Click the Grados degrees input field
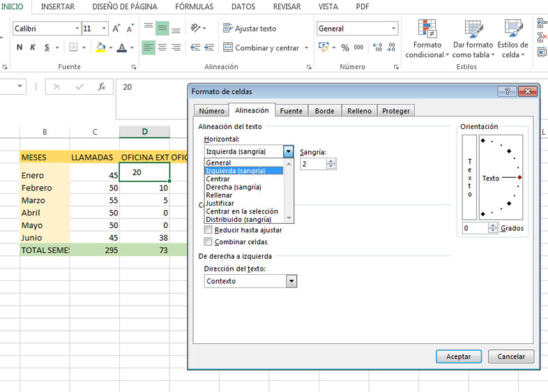Image resolution: width=548 pixels, height=392 pixels. tap(475, 228)
